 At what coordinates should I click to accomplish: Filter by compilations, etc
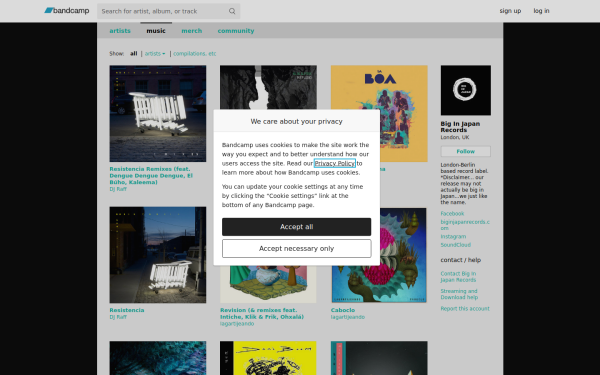(194, 54)
